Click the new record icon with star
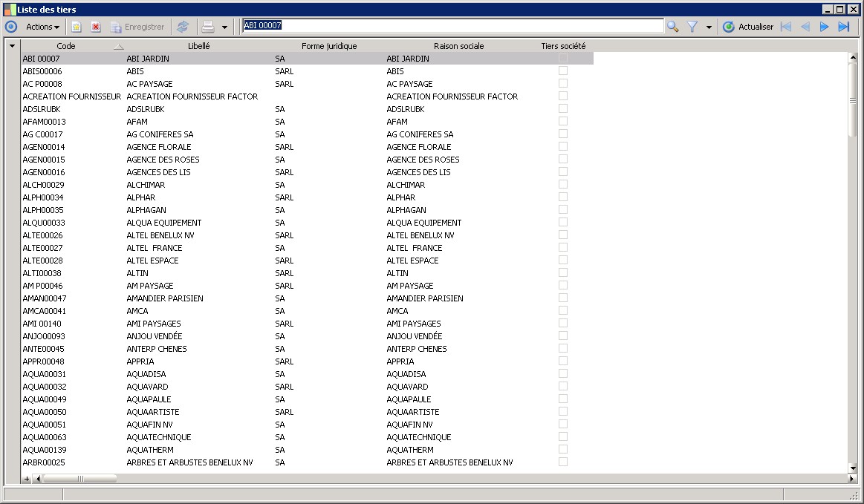The height and width of the screenshot is (504, 864). [76, 27]
